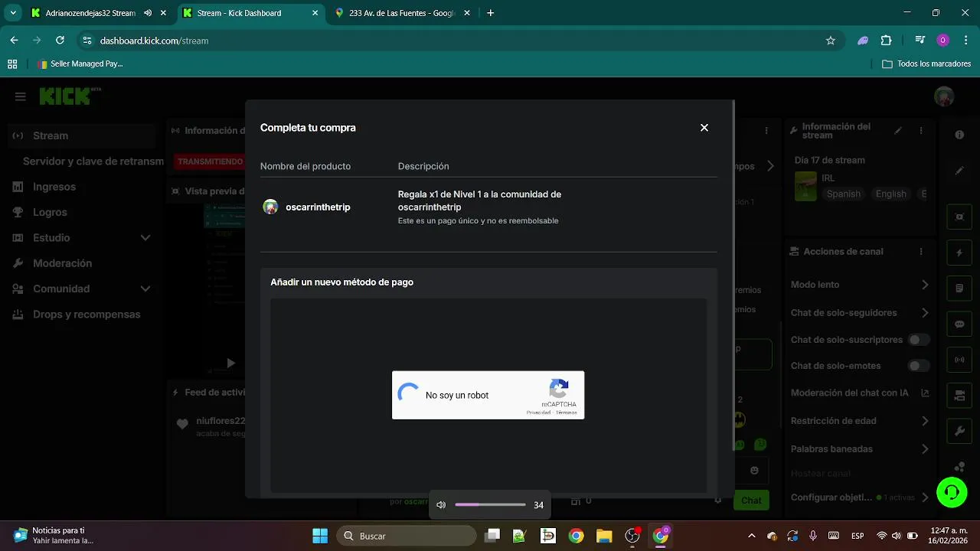The image size is (980, 551).
Task: Select the screen capture icon in right rail
Action: [959, 217]
